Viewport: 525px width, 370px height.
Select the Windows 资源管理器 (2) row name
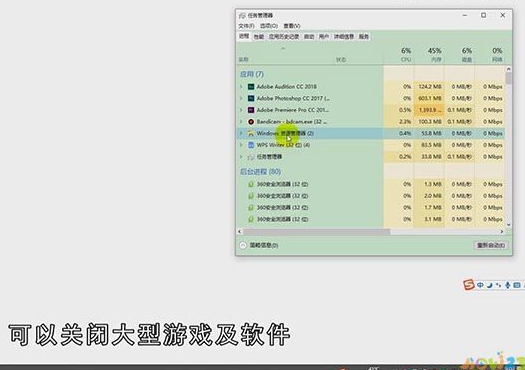tap(285, 133)
